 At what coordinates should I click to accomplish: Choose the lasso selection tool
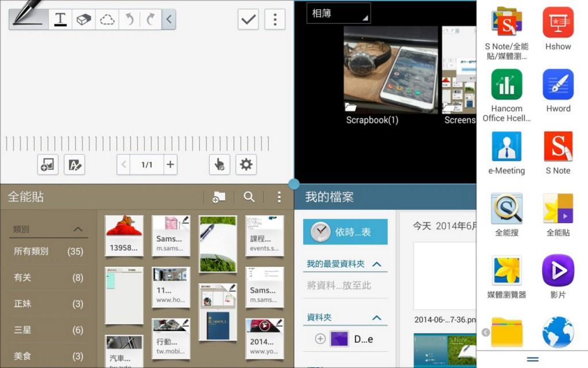point(107,20)
